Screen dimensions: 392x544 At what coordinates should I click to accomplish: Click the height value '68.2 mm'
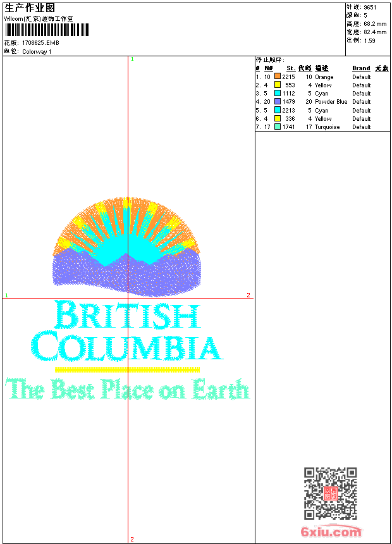[375, 24]
